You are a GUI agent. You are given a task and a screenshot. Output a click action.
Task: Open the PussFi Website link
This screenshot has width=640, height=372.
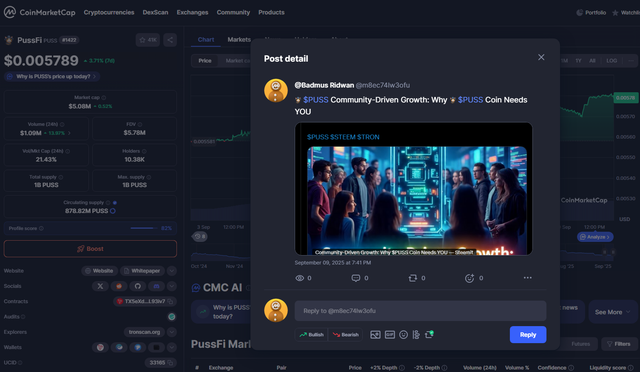pyautogui.click(x=99, y=271)
